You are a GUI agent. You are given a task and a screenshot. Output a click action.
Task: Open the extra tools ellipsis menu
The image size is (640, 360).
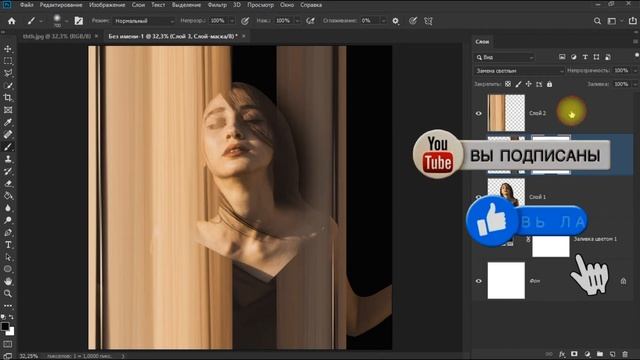click(x=8, y=305)
